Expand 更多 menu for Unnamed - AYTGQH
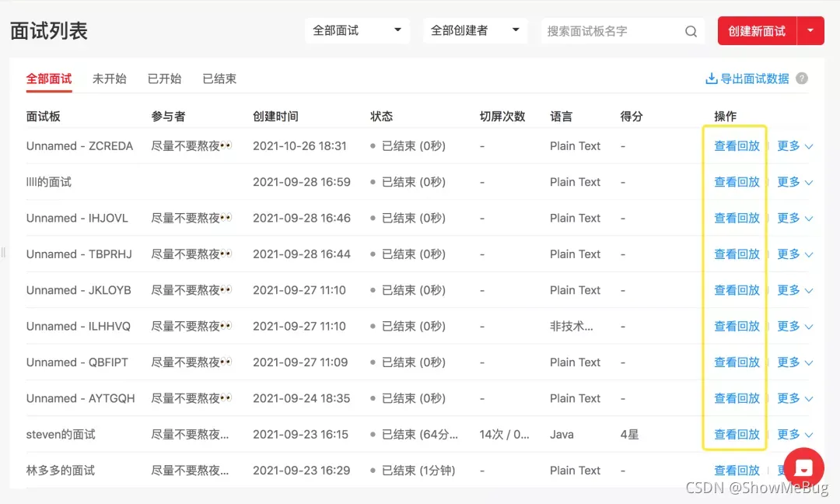The width and height of the screenshot is (840, 504). pyautogui.click(x=795, y=398)
